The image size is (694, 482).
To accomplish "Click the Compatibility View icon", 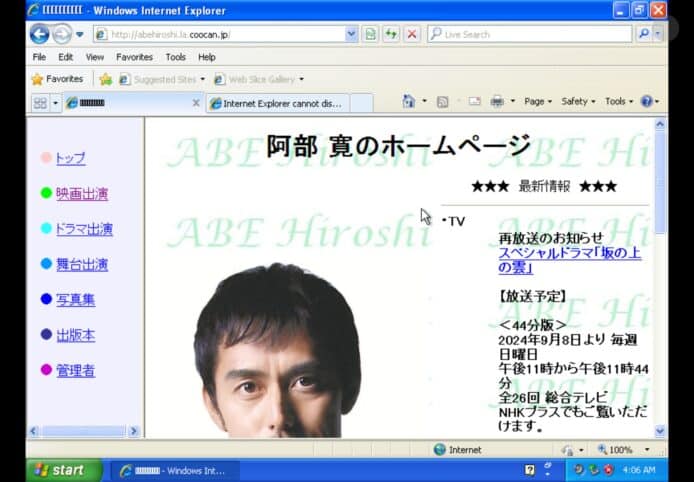I will click(x=371, y=34).
